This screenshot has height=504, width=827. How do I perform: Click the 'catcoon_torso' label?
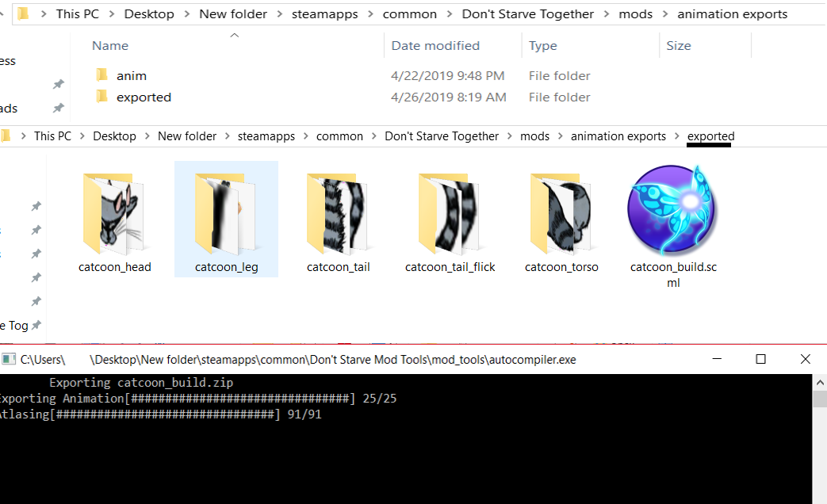[x=561, y=267]
